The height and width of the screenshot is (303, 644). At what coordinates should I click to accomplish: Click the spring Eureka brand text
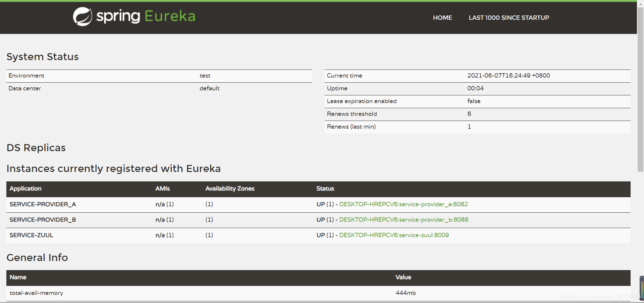[x=146, y=16]
